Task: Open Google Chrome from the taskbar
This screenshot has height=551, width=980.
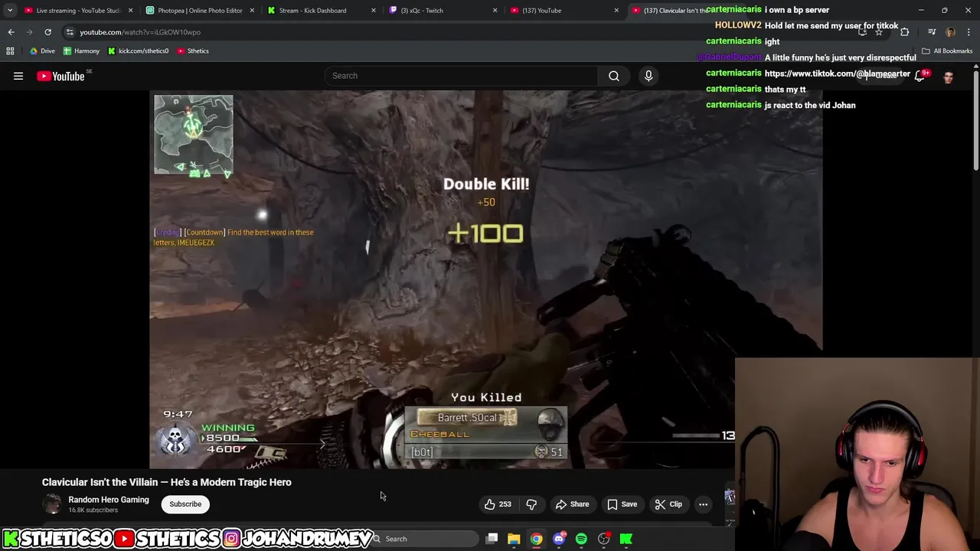Action: click(x=537, y=539)
